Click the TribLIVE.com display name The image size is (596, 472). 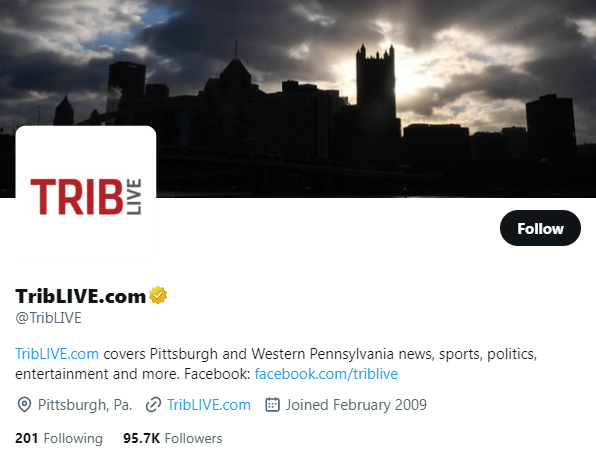pyautogui.click(x=81, y=296)
